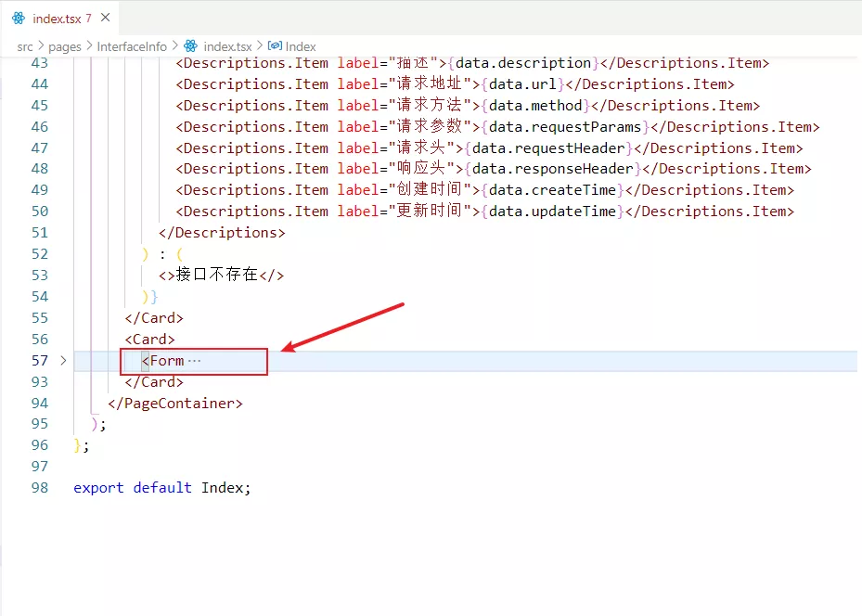The width and height of the screenshot is (862, 616).
Task: Click on data.requestParams expression
Action: (x=565, y=127)
